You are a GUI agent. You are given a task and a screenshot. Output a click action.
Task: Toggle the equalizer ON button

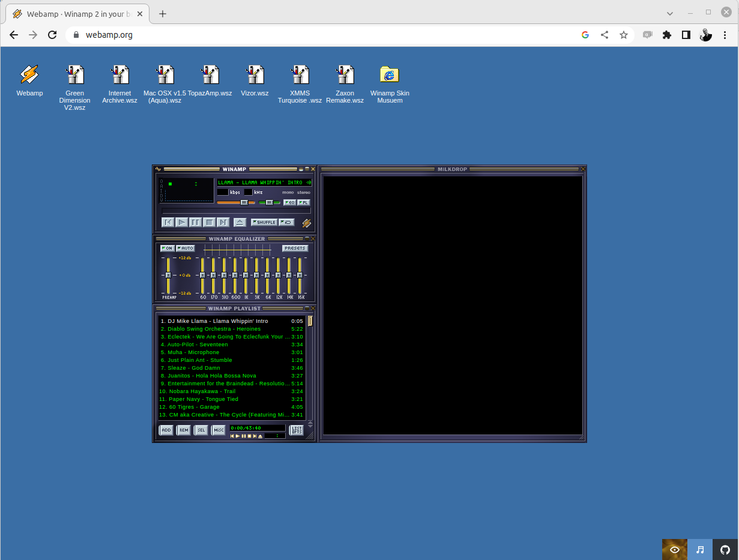click(167, 248)
